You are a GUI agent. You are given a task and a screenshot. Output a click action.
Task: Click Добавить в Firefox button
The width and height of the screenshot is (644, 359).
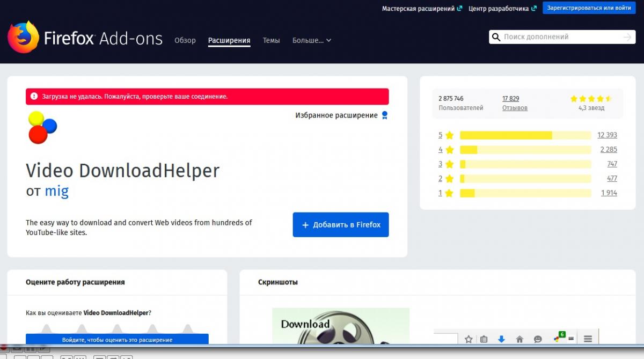[341, 225]
